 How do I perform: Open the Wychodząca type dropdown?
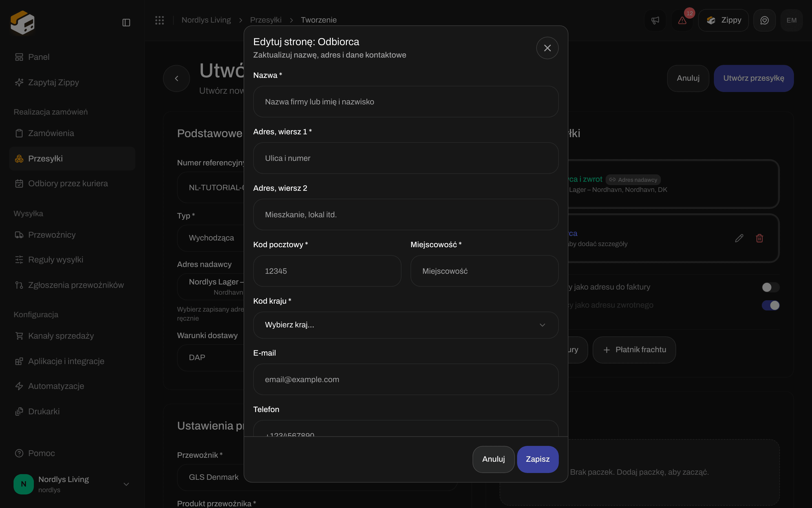211,238
